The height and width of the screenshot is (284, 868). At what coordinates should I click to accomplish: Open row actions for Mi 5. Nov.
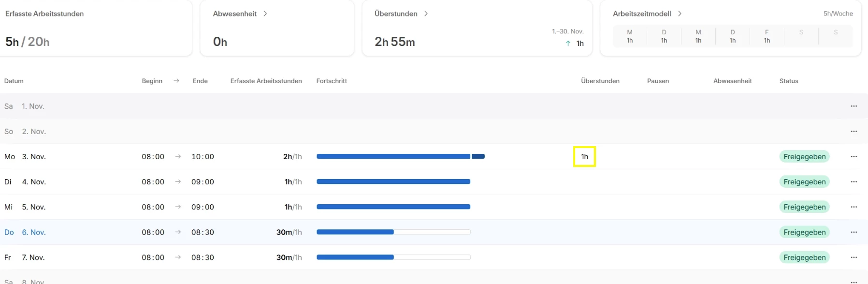pos(854,207)
